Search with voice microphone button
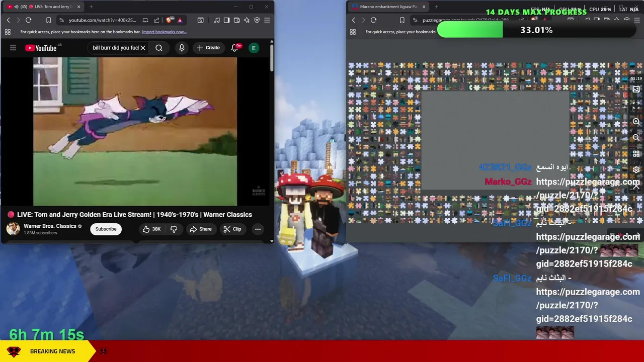The width and height of the screenshot is (644, 362). click(x=182, y=48)
